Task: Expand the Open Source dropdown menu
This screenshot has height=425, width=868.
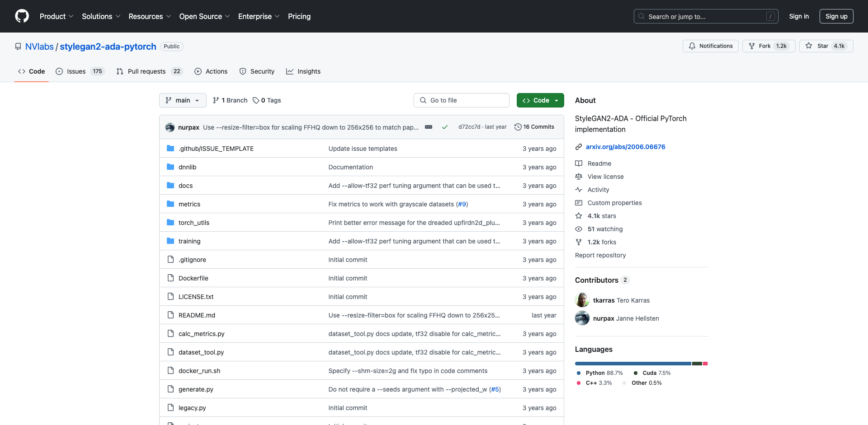Action: 204,16
